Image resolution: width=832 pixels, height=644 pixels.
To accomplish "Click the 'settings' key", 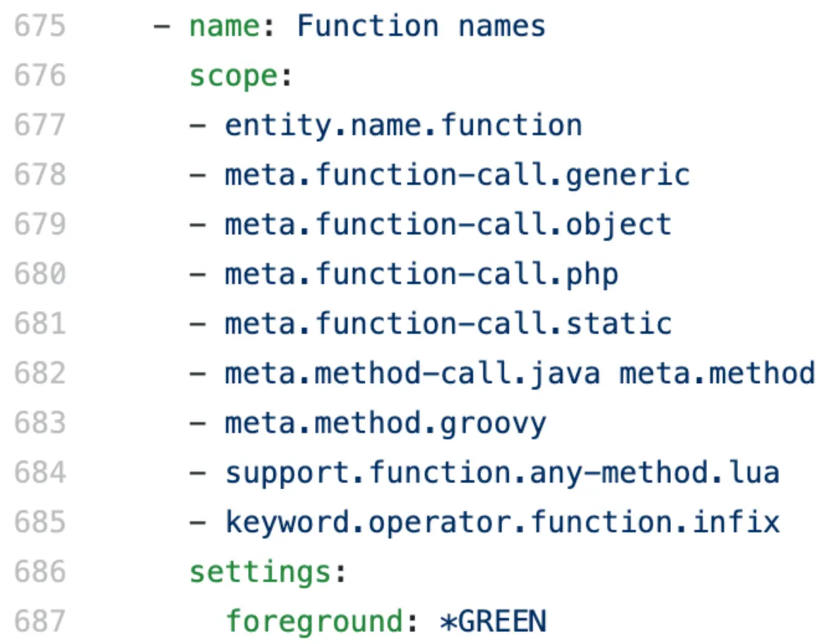I will click(261, 572).
